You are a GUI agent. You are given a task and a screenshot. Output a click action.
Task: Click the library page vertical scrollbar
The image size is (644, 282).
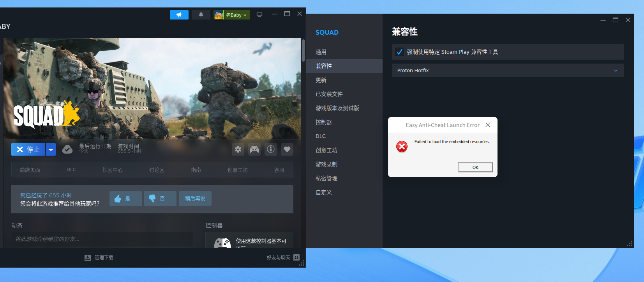tap(303, 50)
